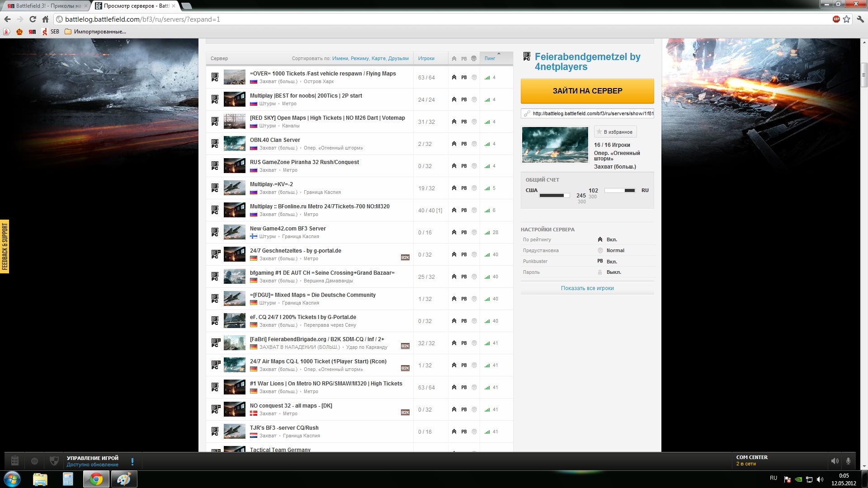Sort servers by Друзьям
Viewport: 868px width, 488px height.
click(x=398, y=58)
